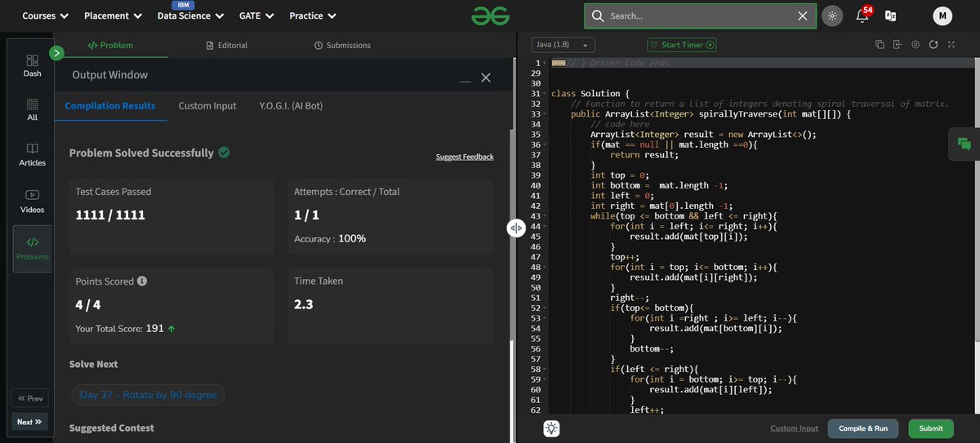Click the "Your Total Score: 191" text
Image resolution: width=980 pixels, height=443 pixels.
pos(120,328)
